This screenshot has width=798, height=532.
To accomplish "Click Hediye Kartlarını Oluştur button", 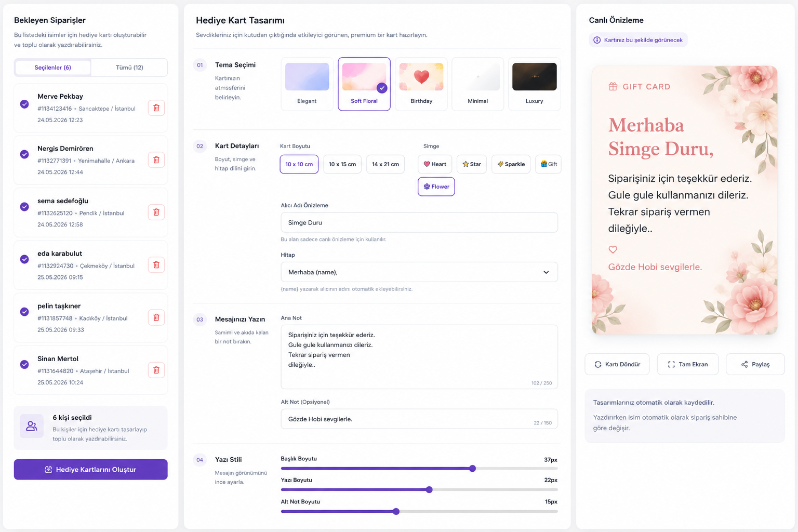I will pos(91,470).
